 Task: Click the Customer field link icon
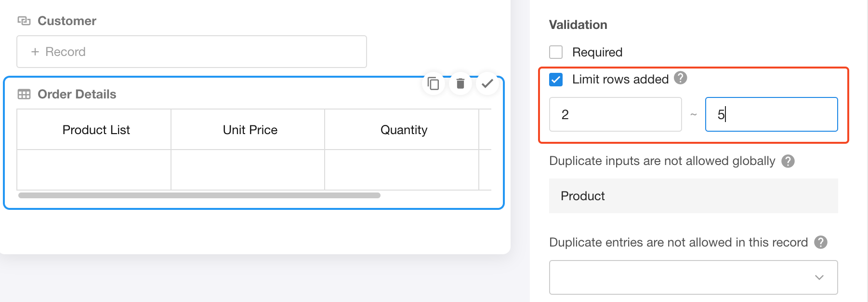tap(24, 21)
